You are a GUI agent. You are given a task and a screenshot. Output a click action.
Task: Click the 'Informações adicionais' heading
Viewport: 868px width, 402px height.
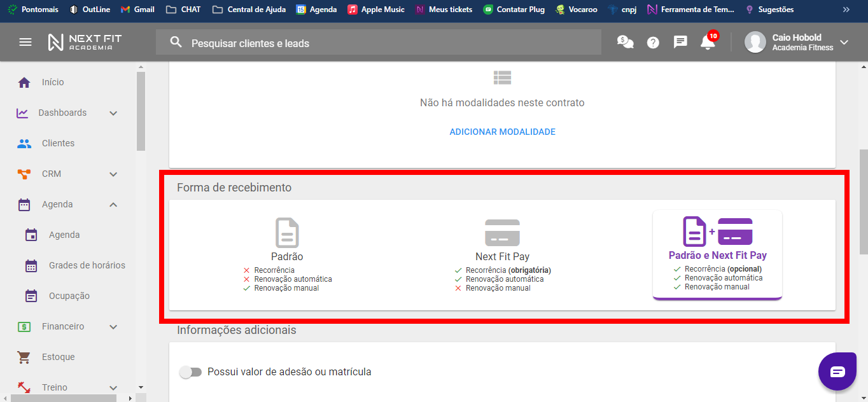(237, 330)
